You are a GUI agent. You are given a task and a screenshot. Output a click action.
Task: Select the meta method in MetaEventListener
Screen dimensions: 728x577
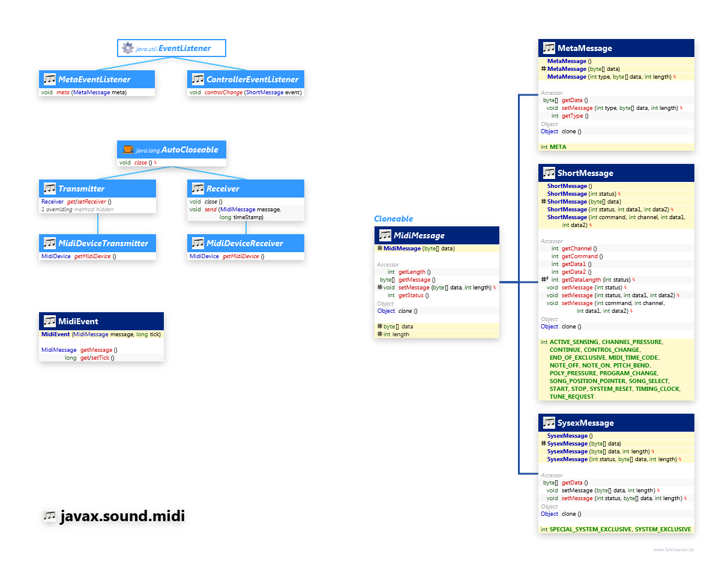coord(63,92)
